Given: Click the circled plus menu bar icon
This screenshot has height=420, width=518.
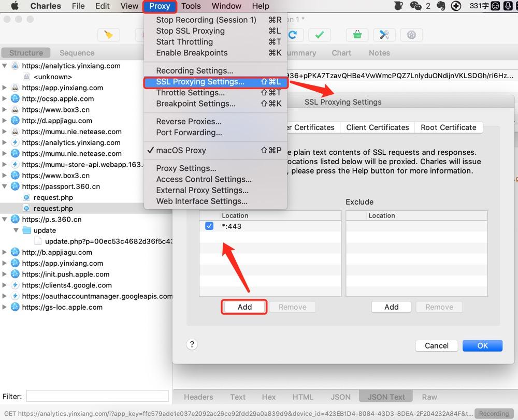Looking at the screenshot, I should [x=456, y=6].
